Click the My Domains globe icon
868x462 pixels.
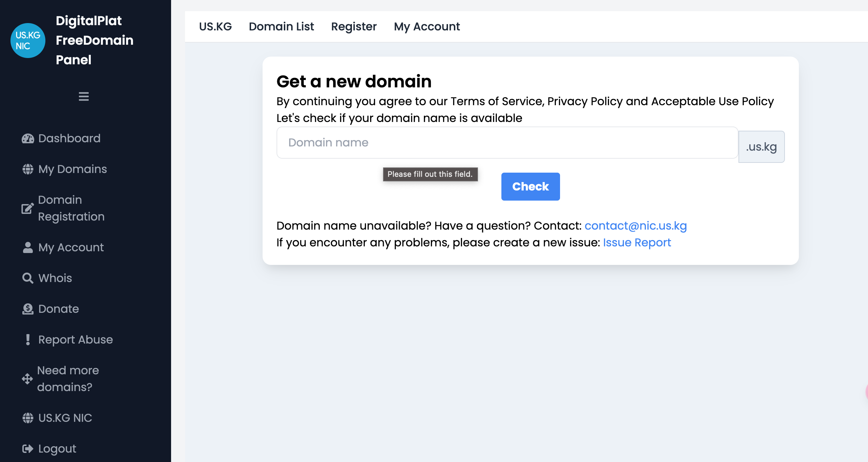point(28,169)
